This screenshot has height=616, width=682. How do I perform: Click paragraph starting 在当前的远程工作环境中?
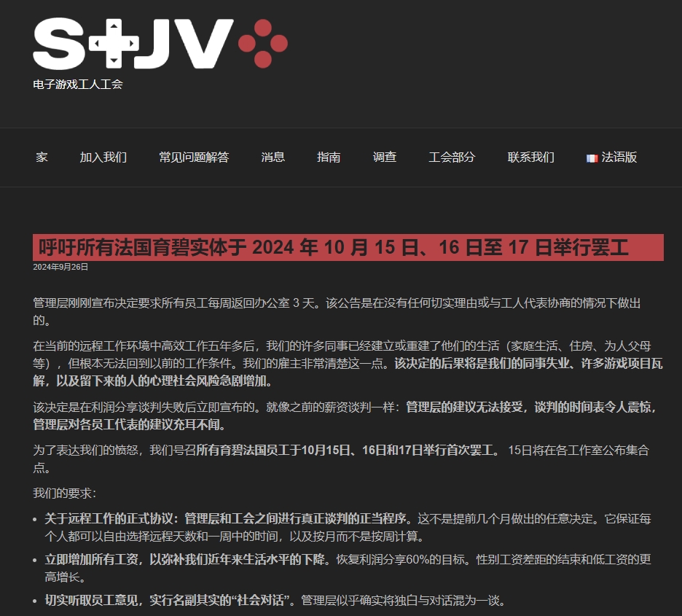click(x=348, y=363)
